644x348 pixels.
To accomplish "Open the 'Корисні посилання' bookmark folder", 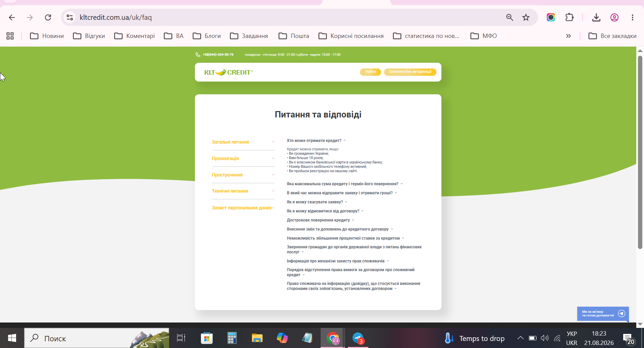I will 351,36.
